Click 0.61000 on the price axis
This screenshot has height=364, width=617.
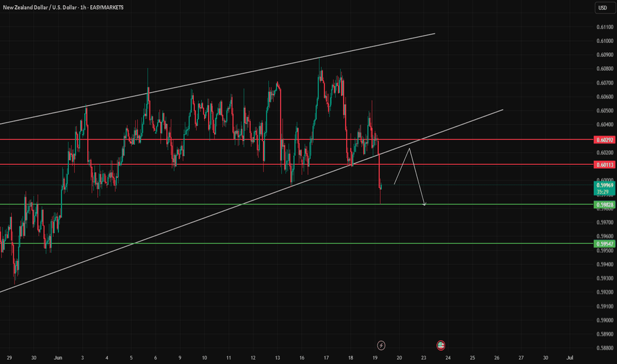(605, 41)
